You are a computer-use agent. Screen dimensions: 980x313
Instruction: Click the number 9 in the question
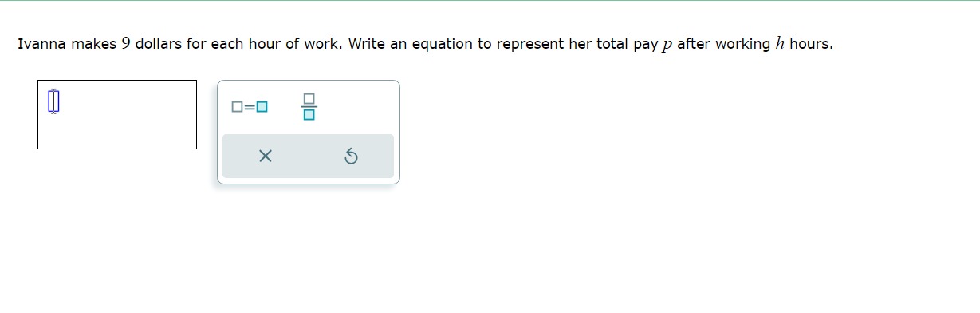coord(126,44)
